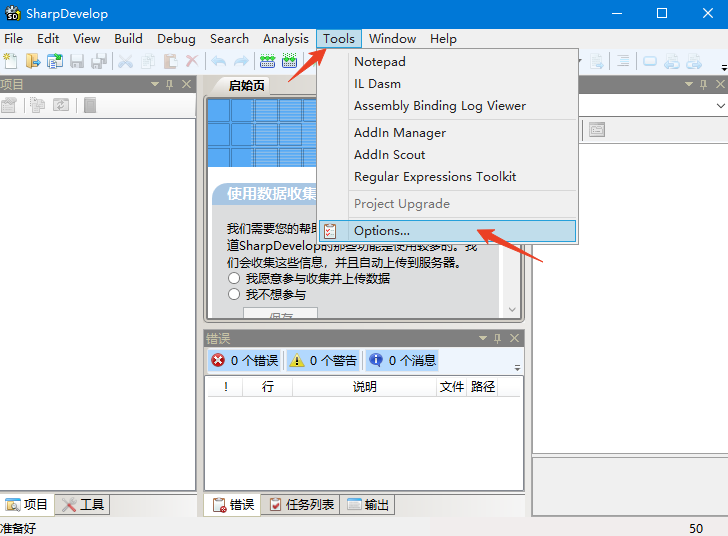Click the refresh icon in project panel toolbar
The width and height of the screenshot is (728, 536).
click(61, 105)
